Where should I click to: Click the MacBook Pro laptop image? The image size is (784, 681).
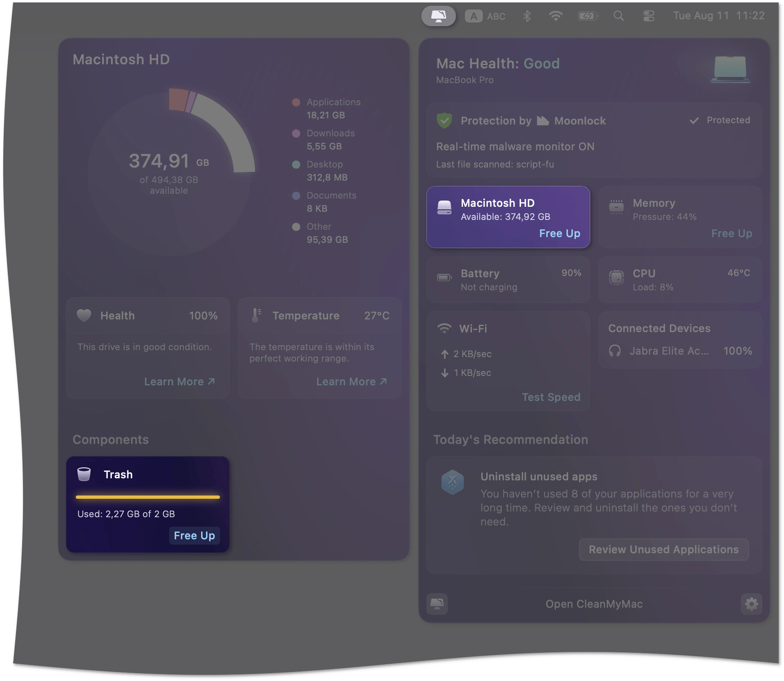point(730,70)
